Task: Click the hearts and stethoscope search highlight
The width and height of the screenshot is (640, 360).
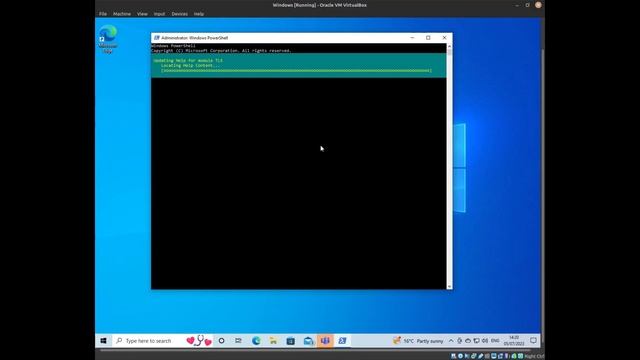Action: (199, 340)
